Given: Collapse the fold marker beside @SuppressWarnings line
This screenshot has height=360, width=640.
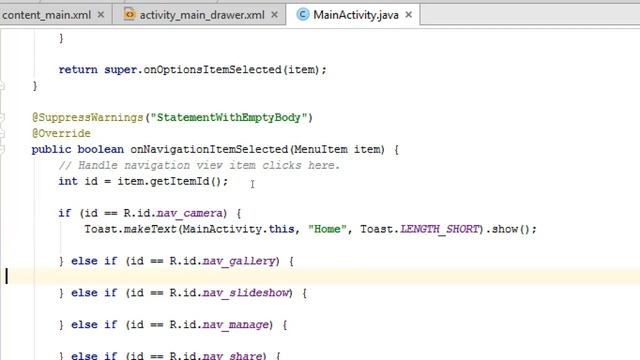Looking at the screenshot, I should click(2, 118).
